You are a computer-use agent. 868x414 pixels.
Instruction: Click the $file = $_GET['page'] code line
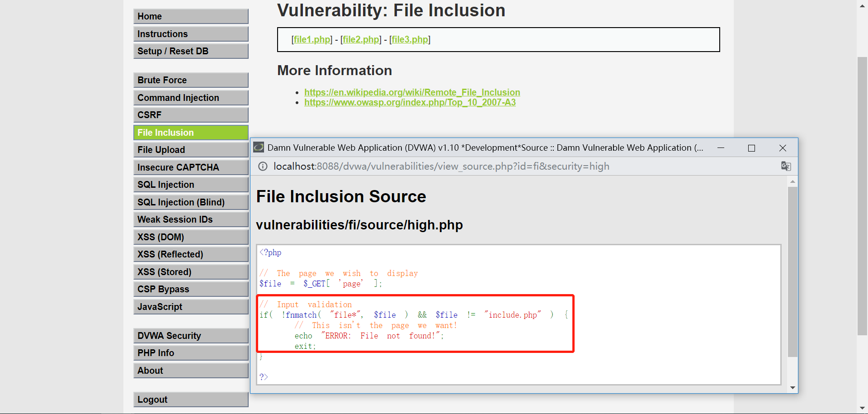tap(321, 284)
